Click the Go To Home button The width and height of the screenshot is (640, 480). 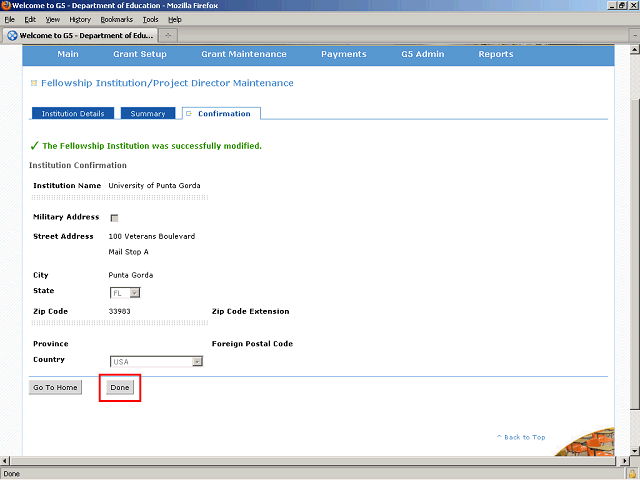click(x=55, y=387)
